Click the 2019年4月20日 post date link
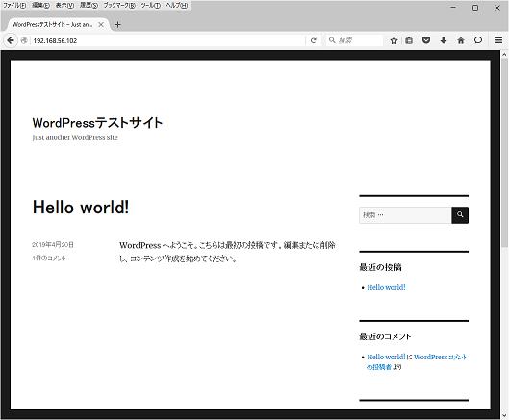The height and width of the screenshot is (420, 509). coord(53,244)
